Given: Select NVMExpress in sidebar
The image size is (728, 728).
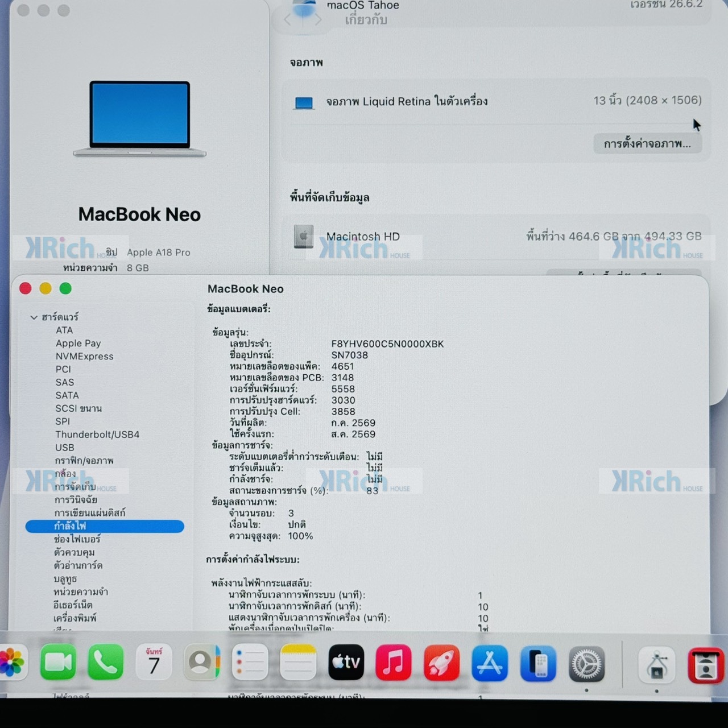Looking at the screenshot, I should [x=84, y=357].
